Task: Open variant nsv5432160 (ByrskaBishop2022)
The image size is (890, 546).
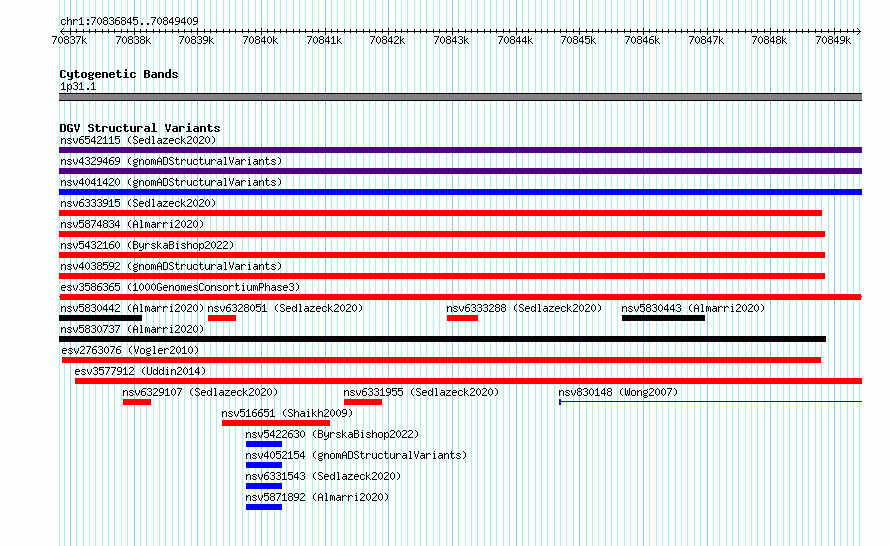Action: pos(147,245)
